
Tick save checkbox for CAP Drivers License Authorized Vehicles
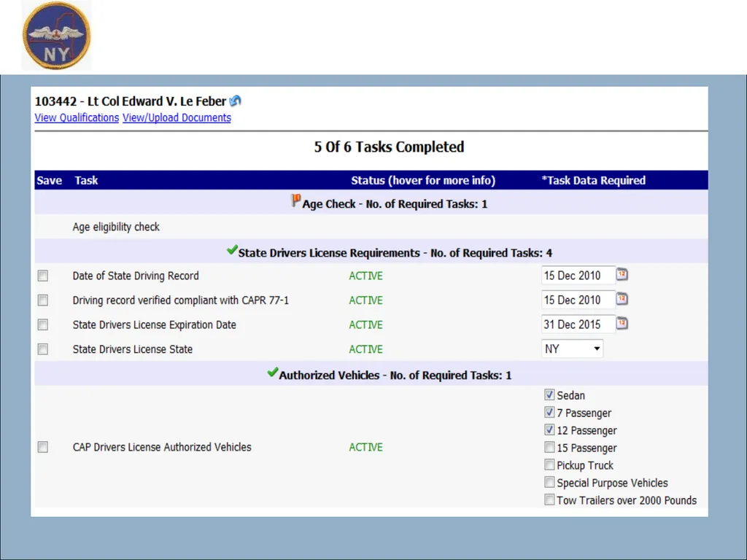click(x=43, y=447)
